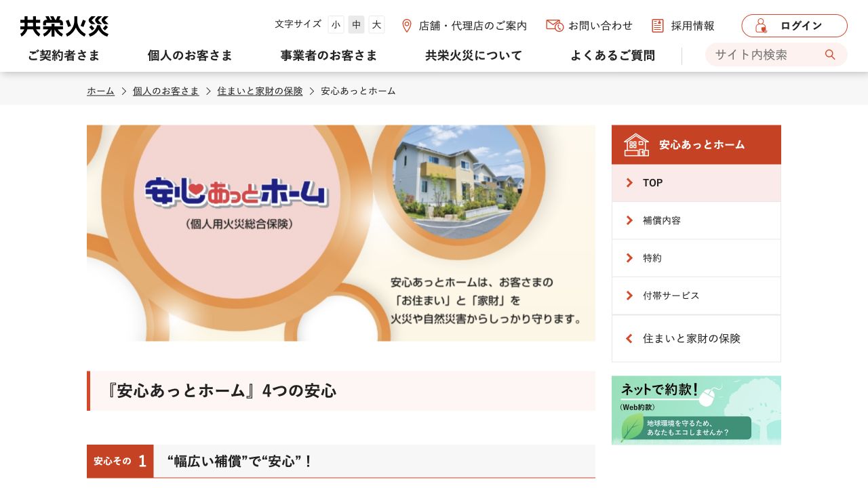The image size is (868, 488).
Task: Open the ご契約者さま menu
Action: coord(64,56)
